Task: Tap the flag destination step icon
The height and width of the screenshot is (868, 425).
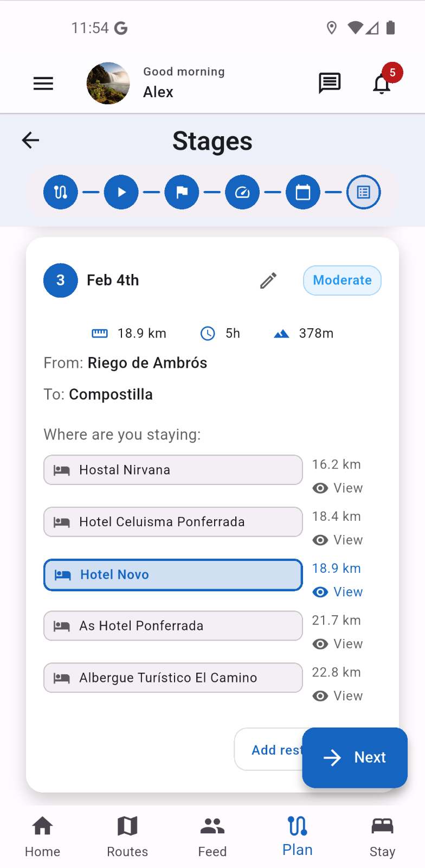Action: [x=182, y=192]
